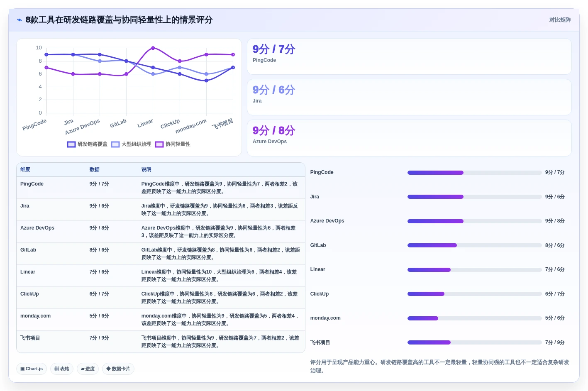588x391 pixels.
Task: Open the PingCode 9分 / 7分 score card
Action: (x=409, y=56)
